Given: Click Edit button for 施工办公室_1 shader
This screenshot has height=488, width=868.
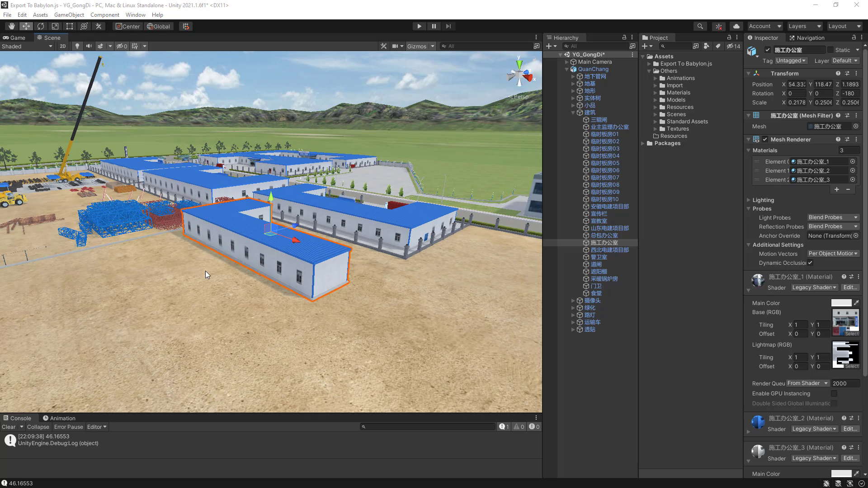Looking at the screenshot, I should coord(850,288).
